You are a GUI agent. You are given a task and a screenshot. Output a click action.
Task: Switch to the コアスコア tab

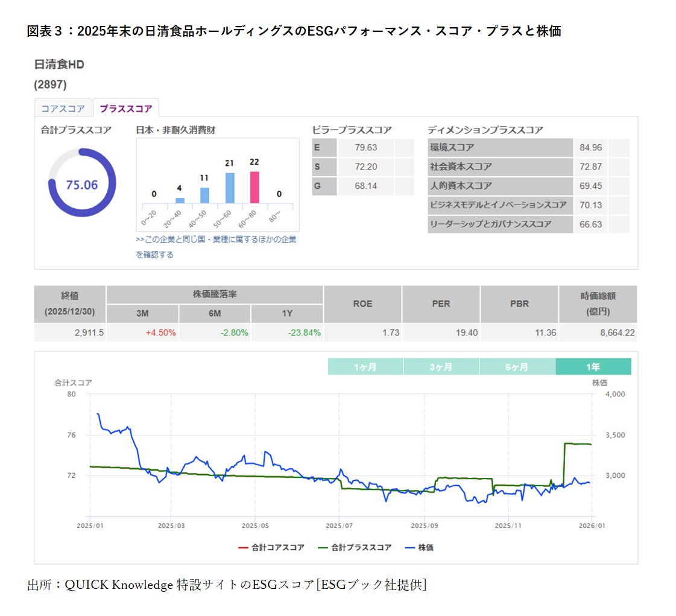coord(62,107)
